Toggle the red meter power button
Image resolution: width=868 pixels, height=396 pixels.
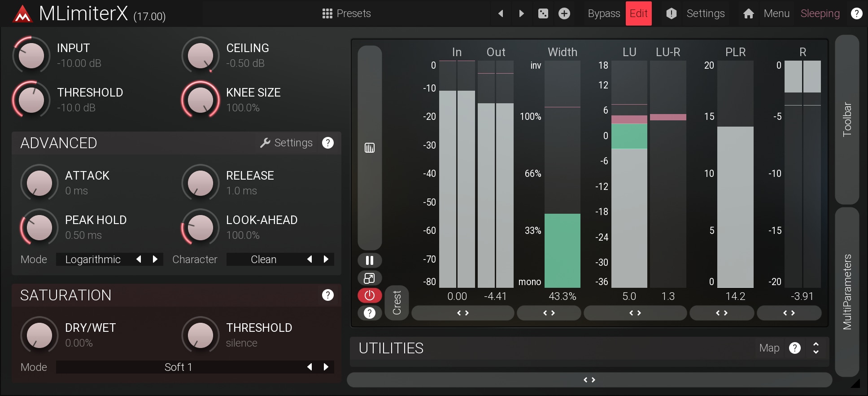click(370, 295)
